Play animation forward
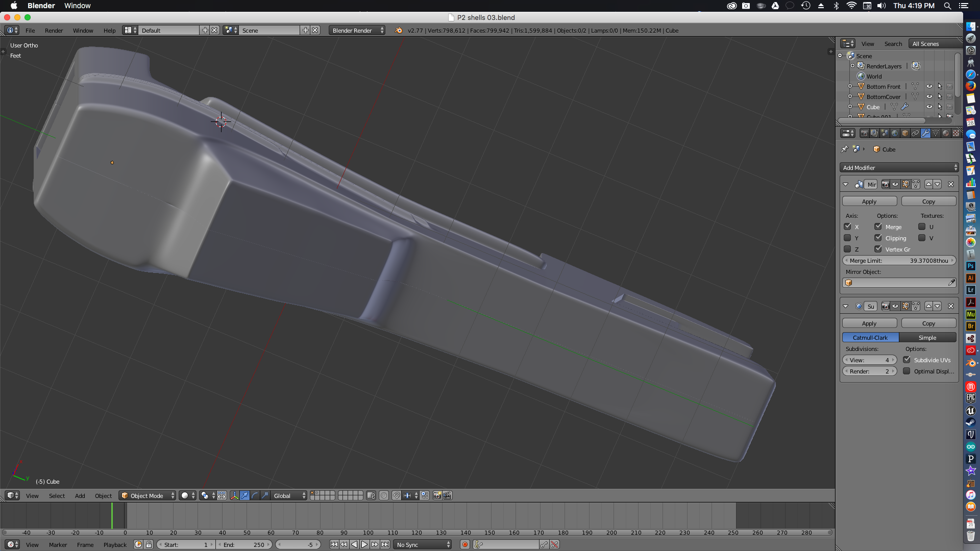The height and width of the screenshot is (551, 980). 364,544
